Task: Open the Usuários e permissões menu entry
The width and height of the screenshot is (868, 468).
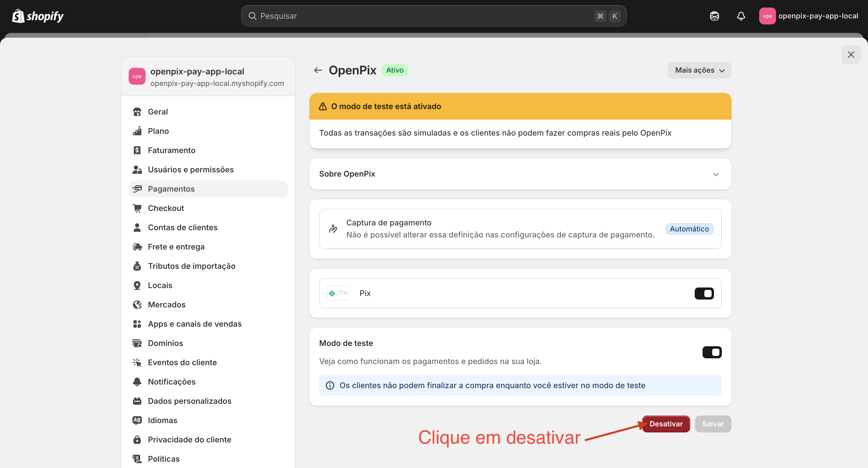Action: click(191, 169)
